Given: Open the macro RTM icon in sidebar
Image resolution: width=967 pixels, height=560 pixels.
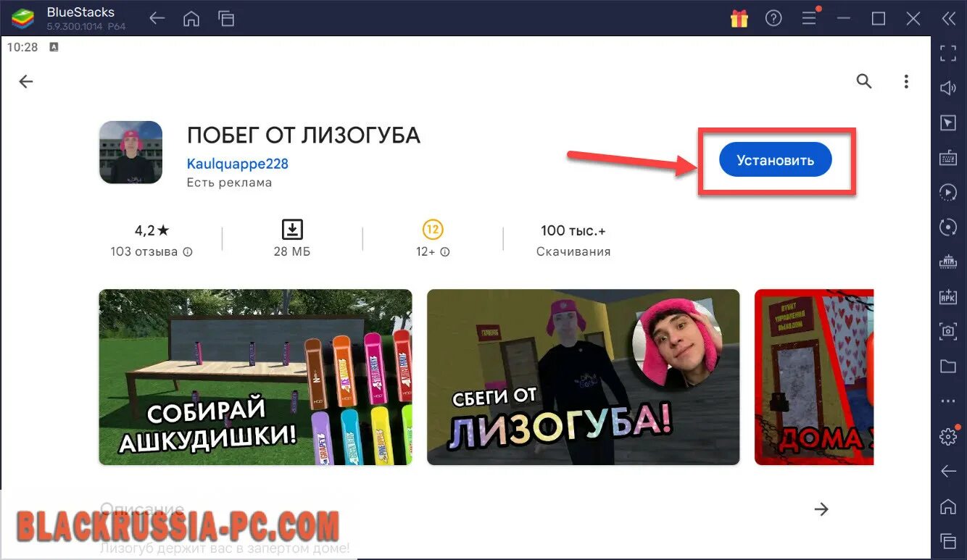Looking at the screenshot, I should tap(948, 262).
